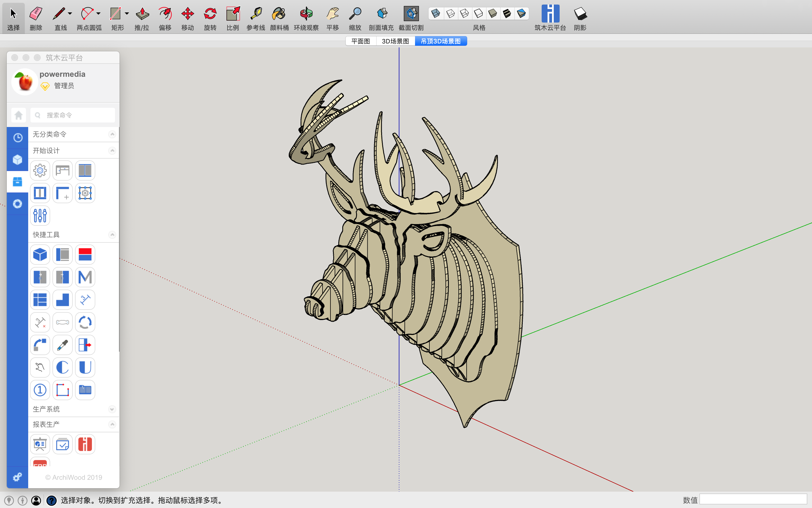This screenshot has height=508, width=812.
Task: Open the help question mark in status bar
Action: 51,501
